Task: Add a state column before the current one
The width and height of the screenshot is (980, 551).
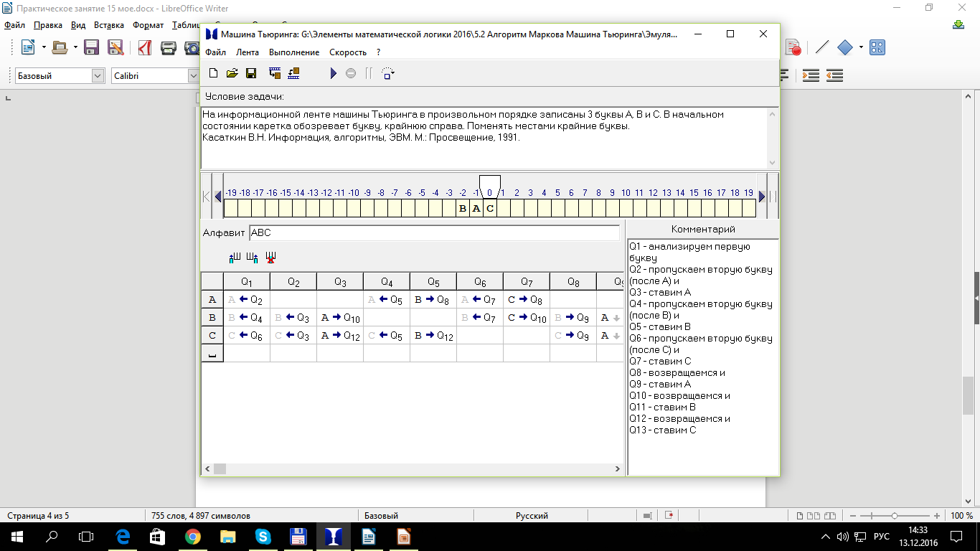Action: coord(235,257)
